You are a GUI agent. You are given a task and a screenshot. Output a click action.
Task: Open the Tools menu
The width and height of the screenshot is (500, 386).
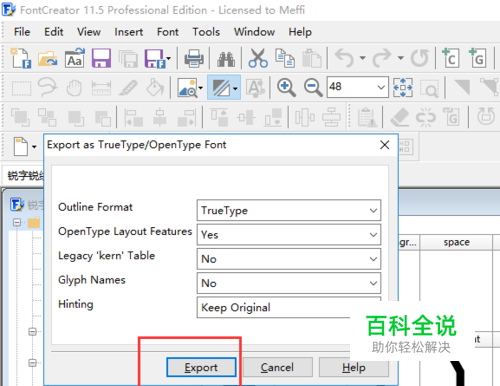(206, 32)
